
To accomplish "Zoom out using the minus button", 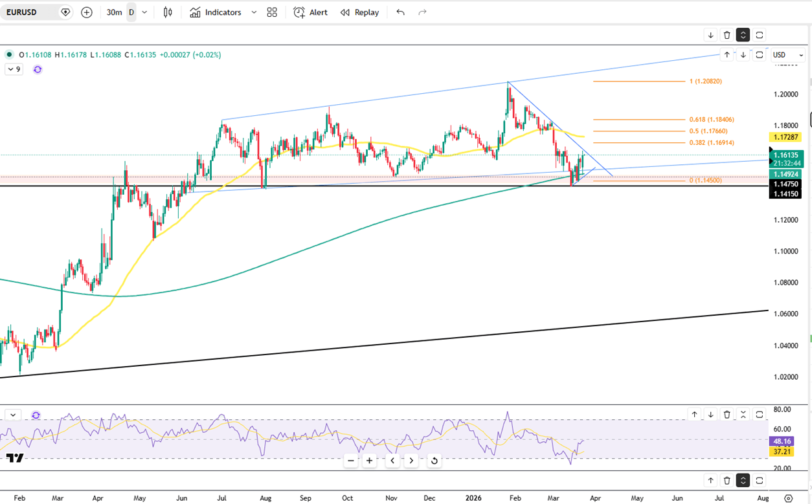I will coord(351,461).
